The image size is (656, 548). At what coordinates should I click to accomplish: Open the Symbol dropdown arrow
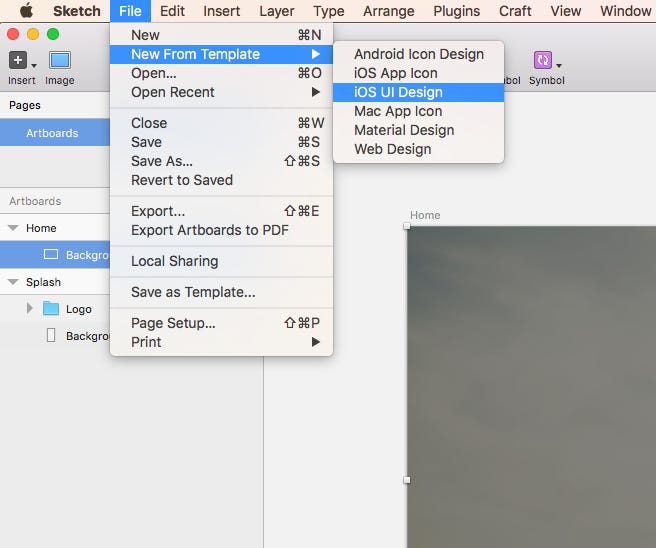[x=559, y=66]
